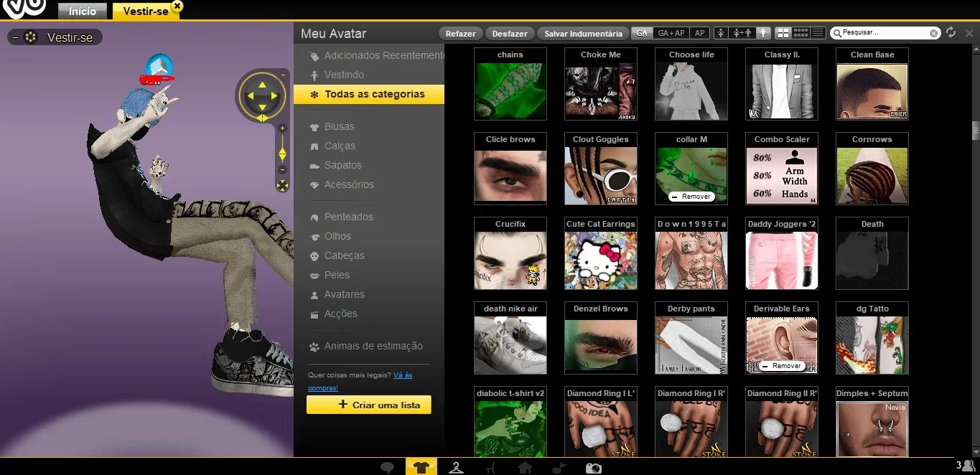
Task: Switch to the Vestir-se tab
Action: (146, 11)
